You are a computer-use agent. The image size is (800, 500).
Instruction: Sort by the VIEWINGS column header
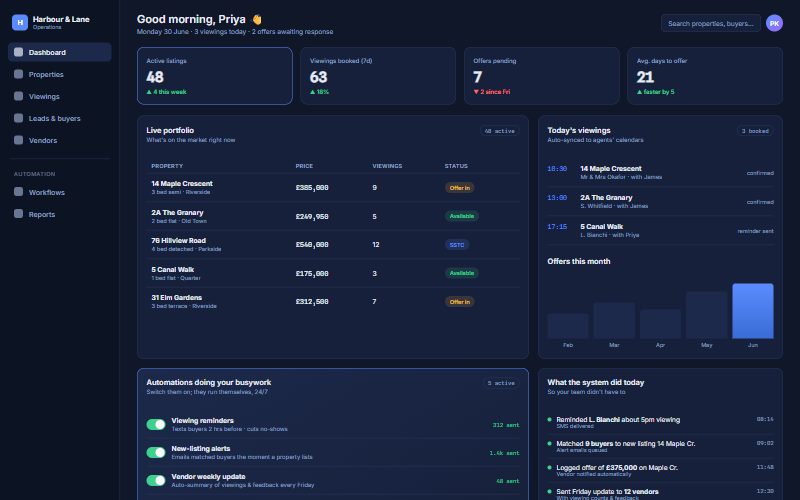point(387,166)
